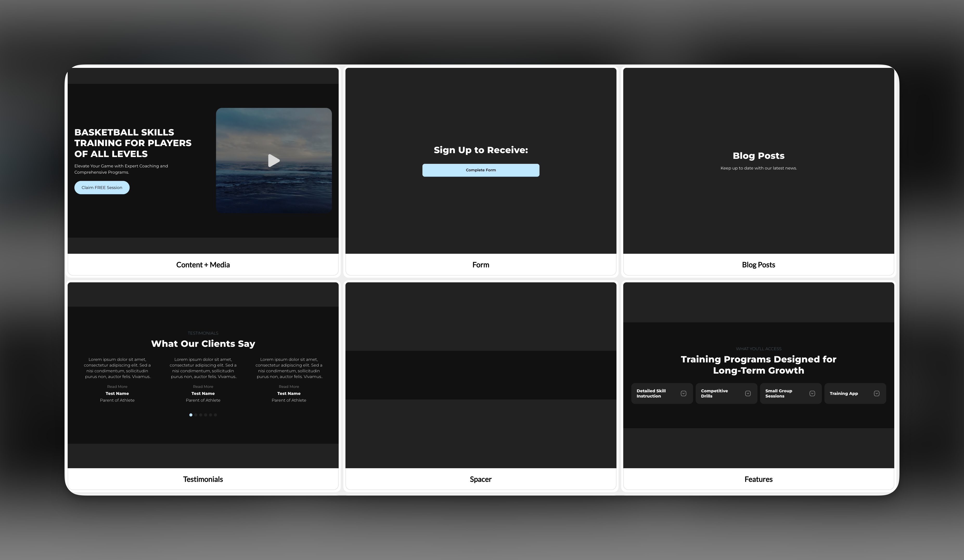Select the Form section template
This screenshot has width=964, height=560.
pyautogui.click(x=480, y=264)
